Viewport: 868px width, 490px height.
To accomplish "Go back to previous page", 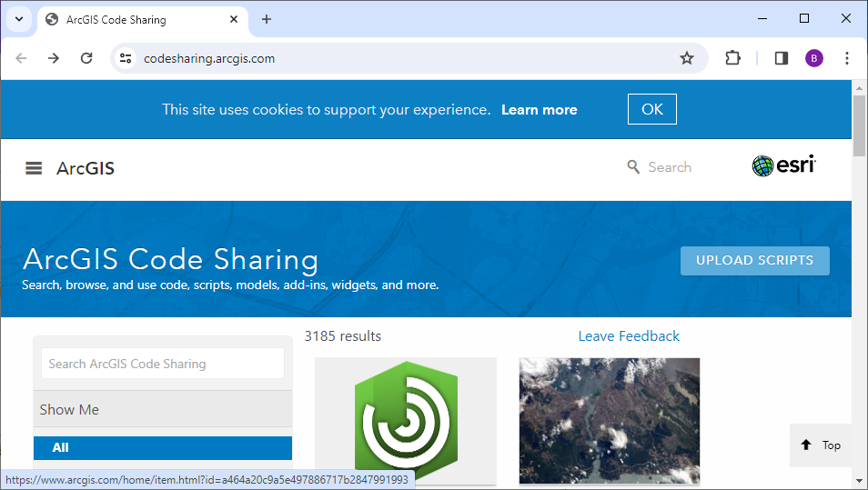I will pyautogui.click(x=21, y=58).
